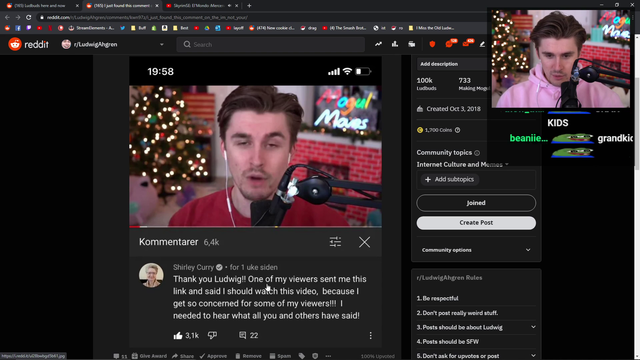This screenshot has height=360, width=640.
Task: Click the X beside Kommentarer
Action: pyautogui.click(x=364, y=242)
